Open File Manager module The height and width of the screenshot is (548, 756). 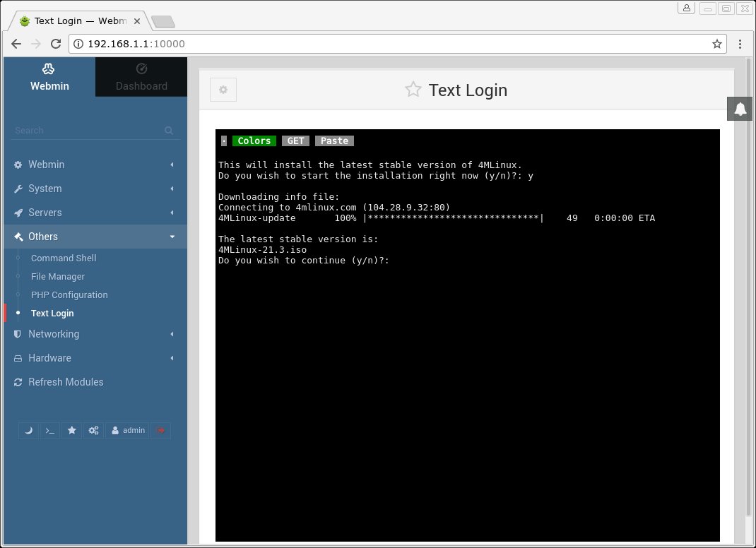(58, 276)
